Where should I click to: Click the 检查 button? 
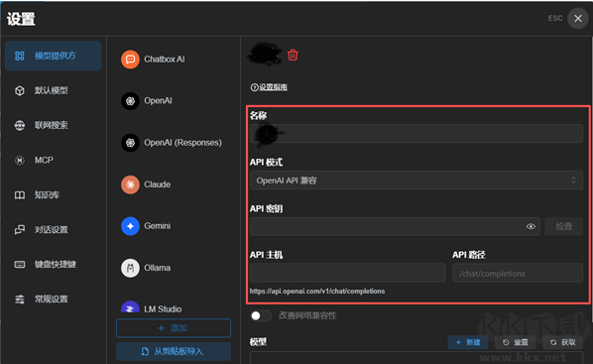point(563,227)
